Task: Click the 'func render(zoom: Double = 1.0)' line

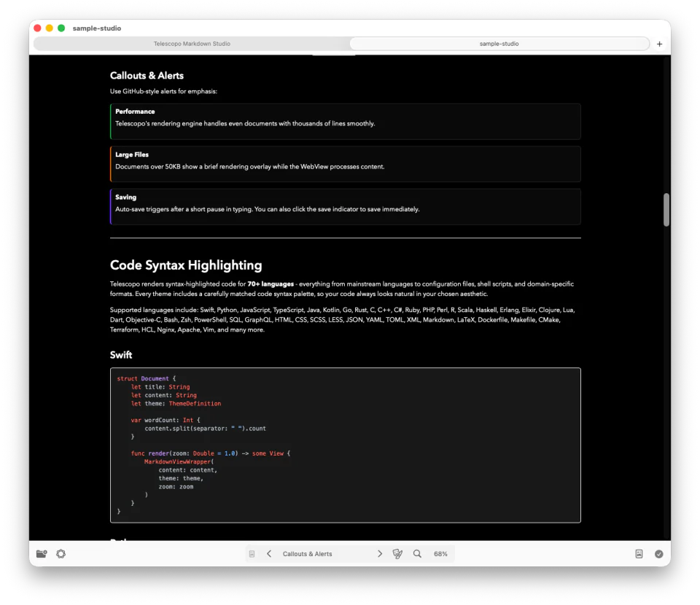Action: pos(210,453)
